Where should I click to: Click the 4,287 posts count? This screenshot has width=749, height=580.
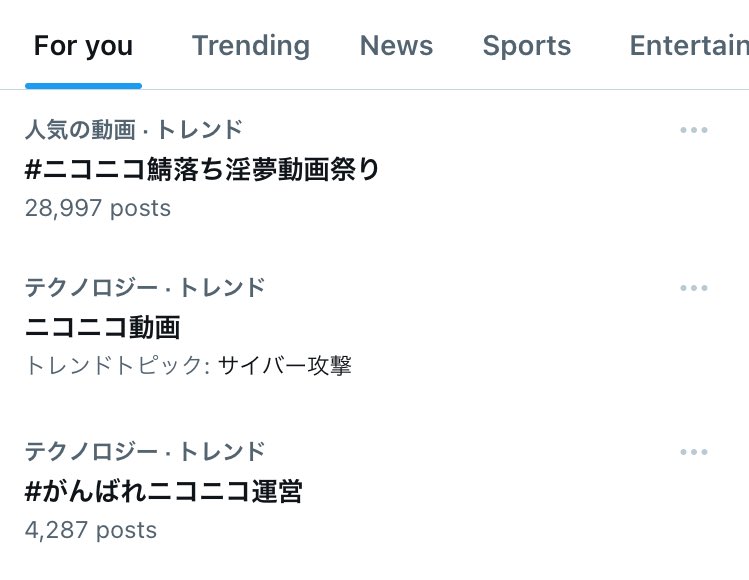click(90, 530)
